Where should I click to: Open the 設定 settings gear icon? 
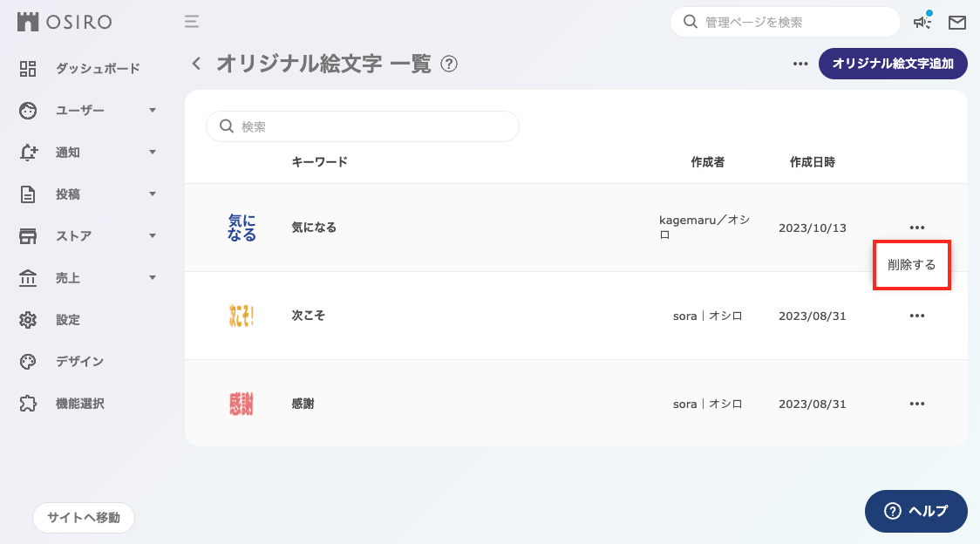point(27,319)
